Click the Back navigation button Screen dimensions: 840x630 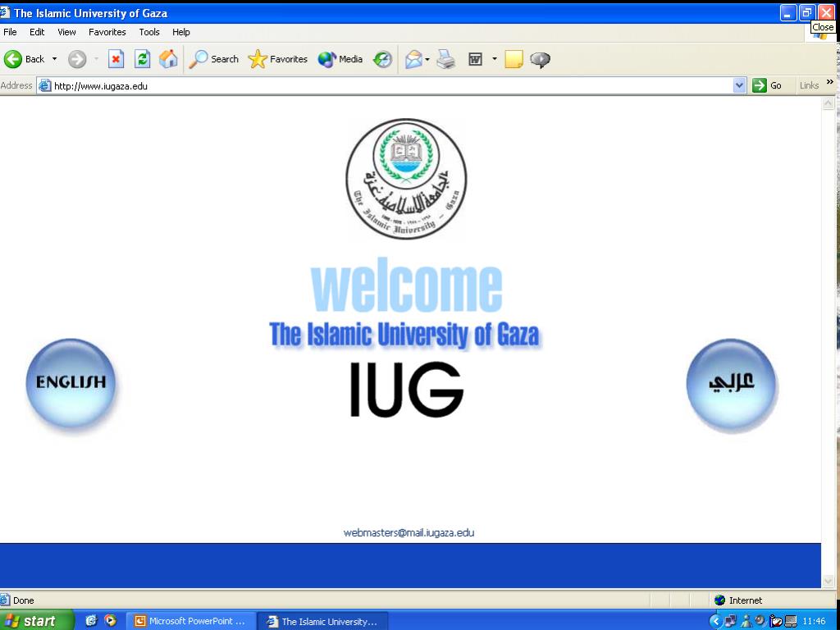[x=25, y=59]
